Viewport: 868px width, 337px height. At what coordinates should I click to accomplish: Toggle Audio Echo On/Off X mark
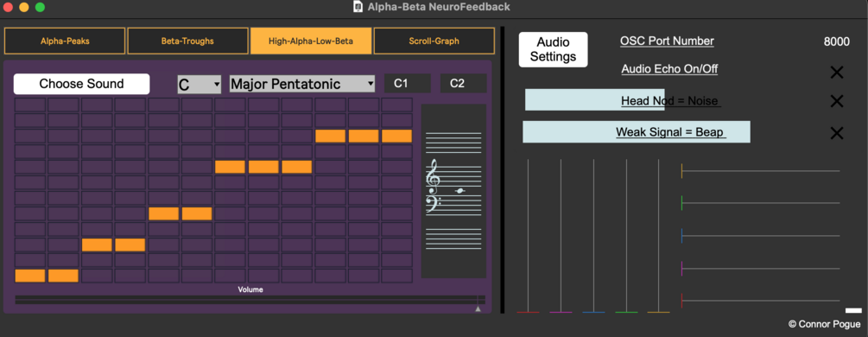pos(836,72)
